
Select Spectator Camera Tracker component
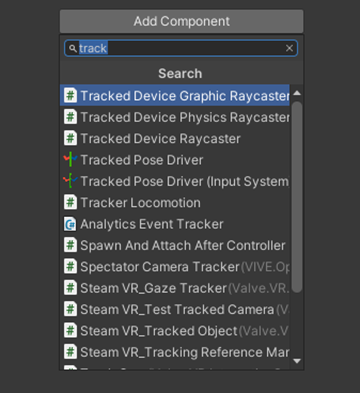175,267
